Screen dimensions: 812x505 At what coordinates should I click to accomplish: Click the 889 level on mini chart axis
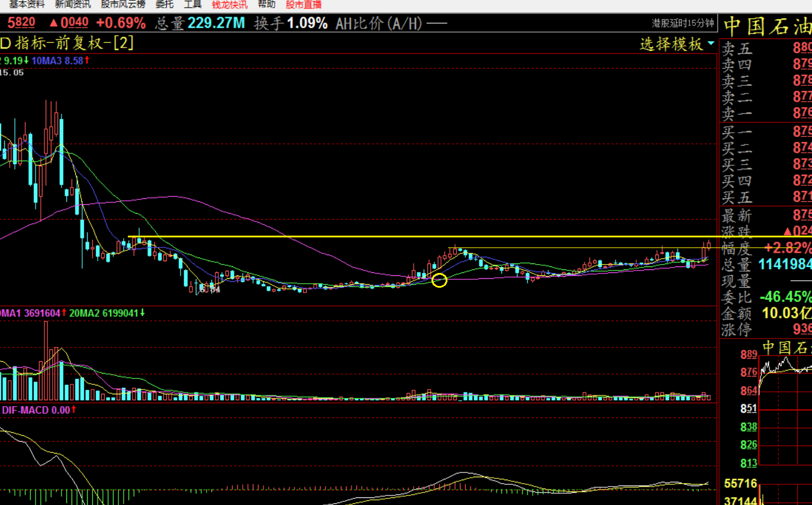[x=749, y=355]
